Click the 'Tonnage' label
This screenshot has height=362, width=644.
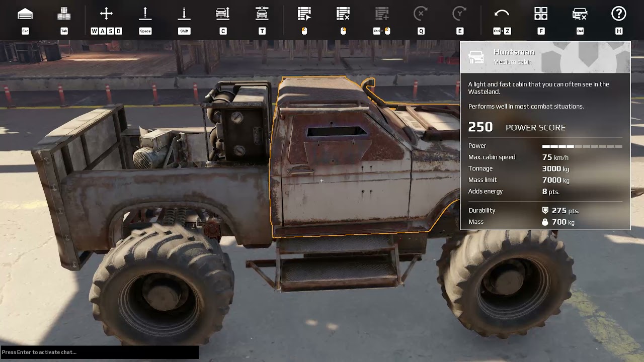pos(480,168)
